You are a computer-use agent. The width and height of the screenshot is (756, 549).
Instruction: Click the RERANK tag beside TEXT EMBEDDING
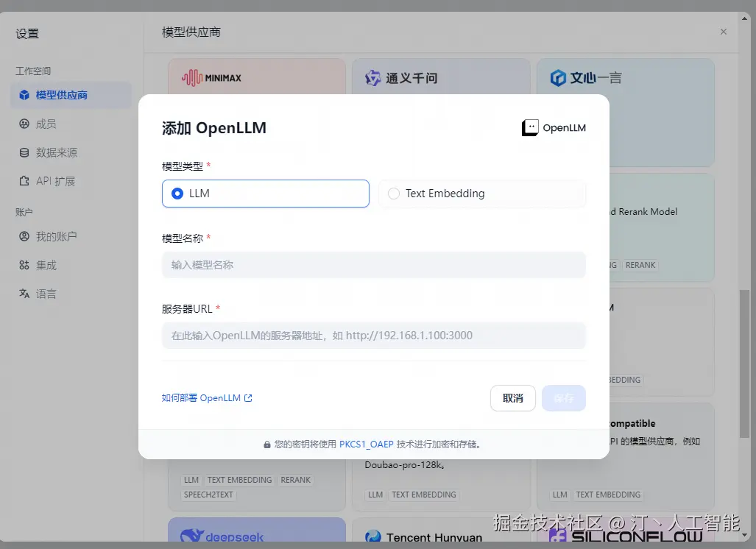(295, 480)
